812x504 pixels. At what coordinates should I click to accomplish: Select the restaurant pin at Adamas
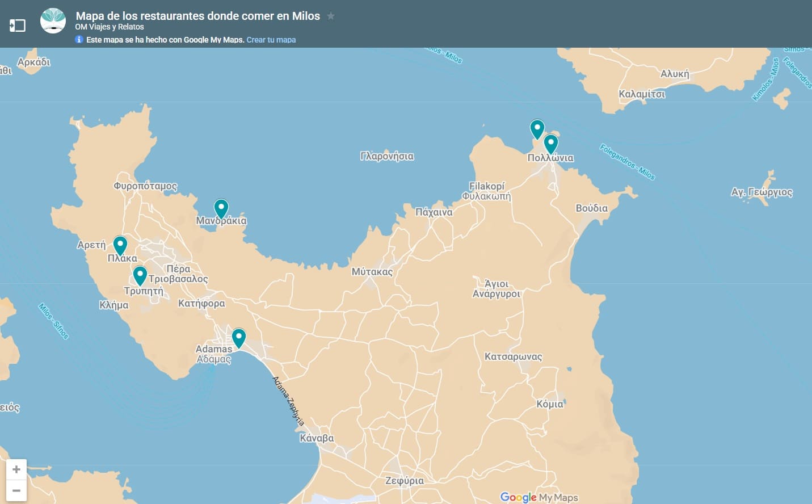click(238, 338)
